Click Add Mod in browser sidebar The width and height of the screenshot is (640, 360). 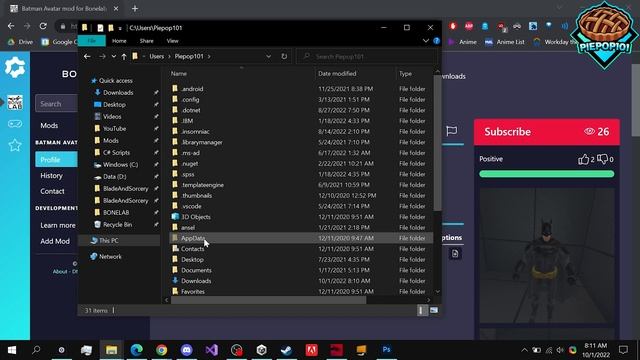[x=55, y=241]
